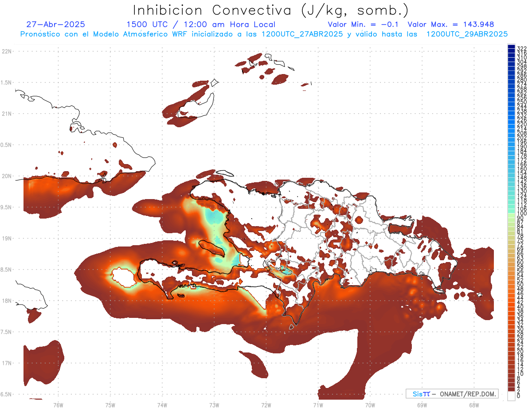Screen dimensions: 532x411
Task: Click the '17N' latitude label
Action: 7,363
